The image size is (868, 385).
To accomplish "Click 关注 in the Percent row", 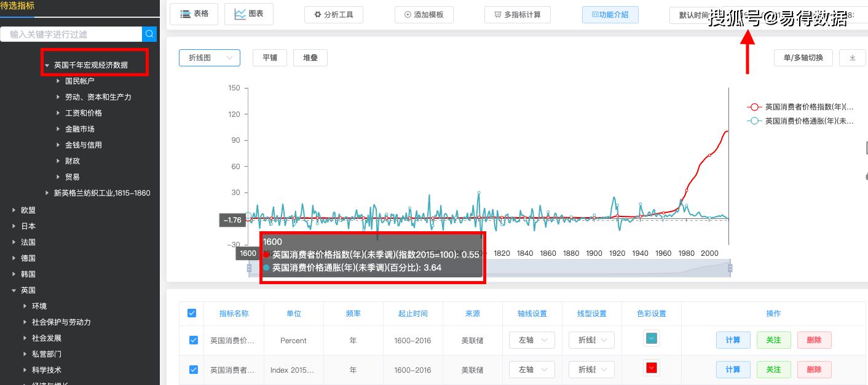I will 773,340.
